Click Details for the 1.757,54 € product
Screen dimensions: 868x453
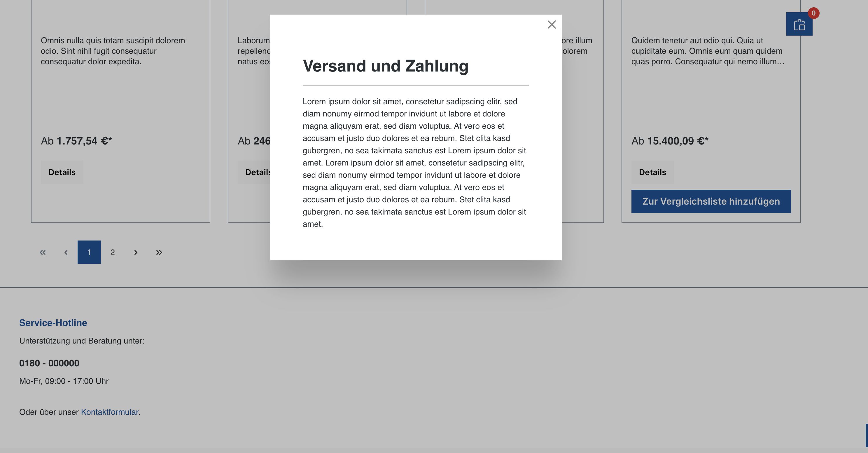62,172
